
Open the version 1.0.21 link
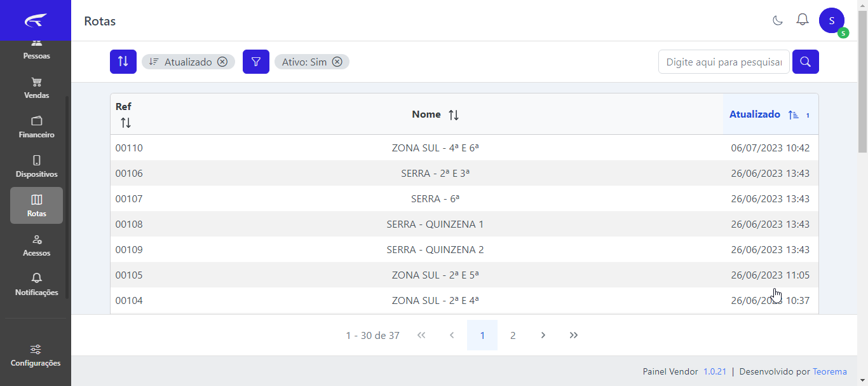(x=715, y=371)
